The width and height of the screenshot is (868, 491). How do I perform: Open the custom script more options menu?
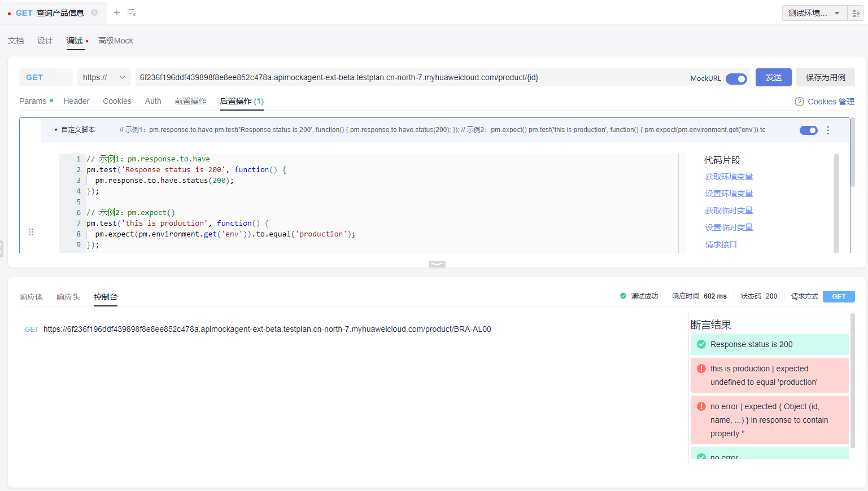[x=828, y=130]
